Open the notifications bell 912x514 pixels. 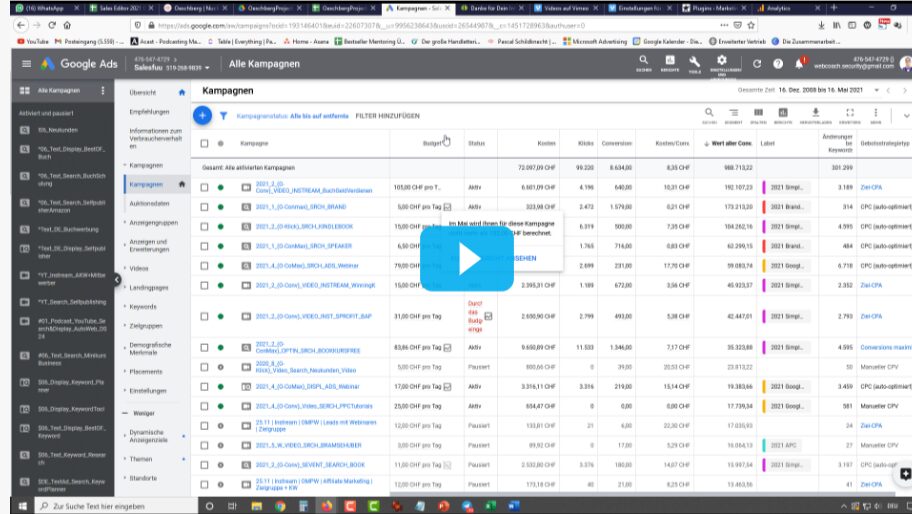(x=799, y=63)
